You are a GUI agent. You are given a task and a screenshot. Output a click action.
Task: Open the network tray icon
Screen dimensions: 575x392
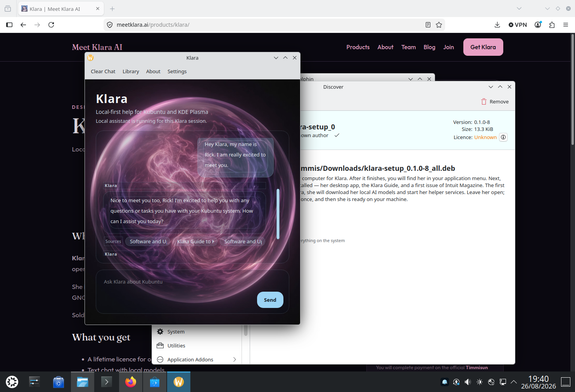tap(503, 382)
